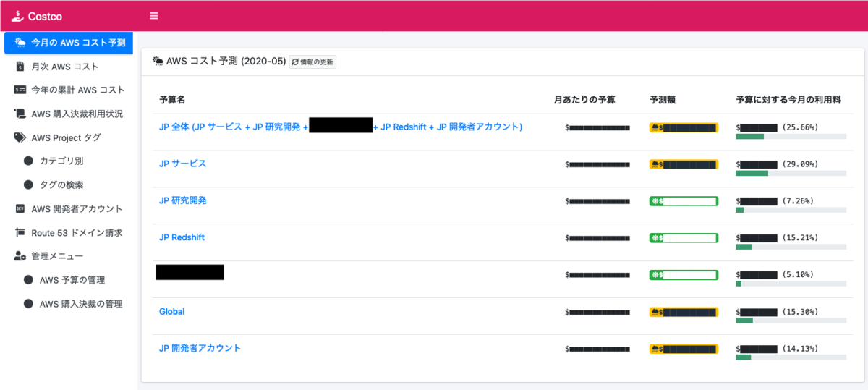This screenshot has width=868, height=390.
Task: Click the 14.13% usage progress bar
Action: pos(791,357)
